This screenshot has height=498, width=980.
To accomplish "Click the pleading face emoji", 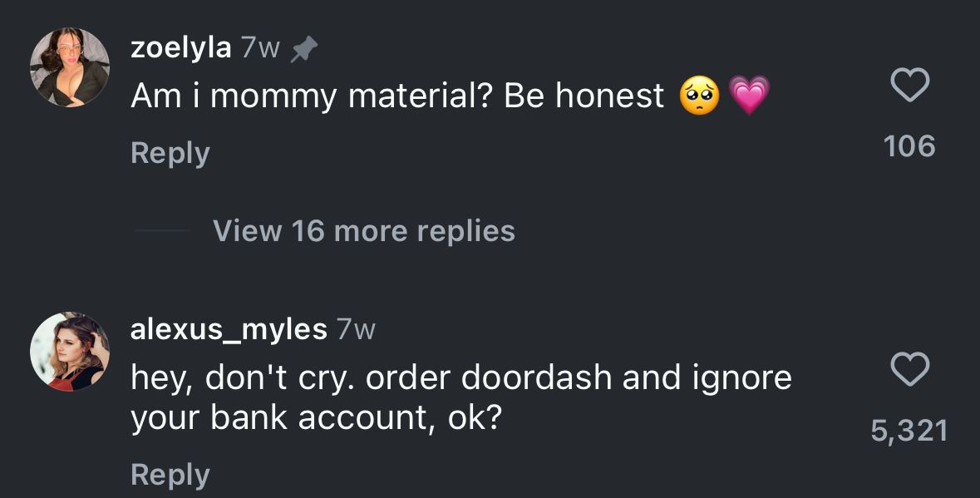I will (x=699, y=96).
